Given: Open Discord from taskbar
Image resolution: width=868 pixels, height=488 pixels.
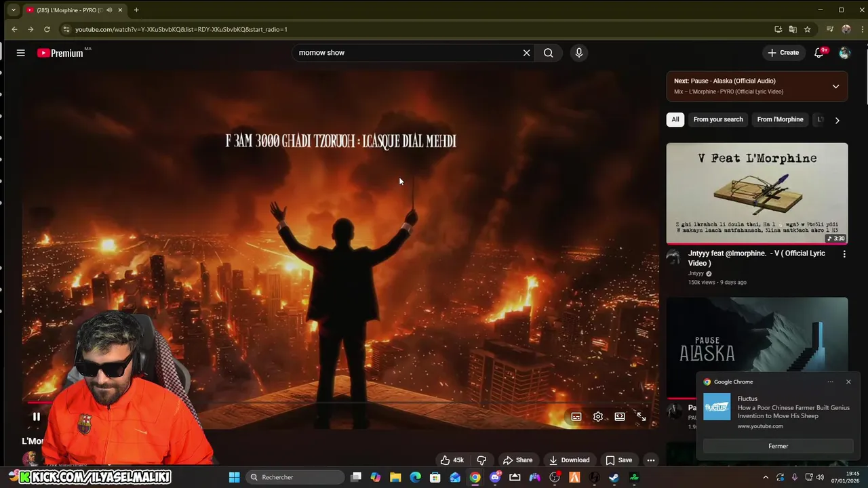Looking at the screenshot, I should pos(495,477).
